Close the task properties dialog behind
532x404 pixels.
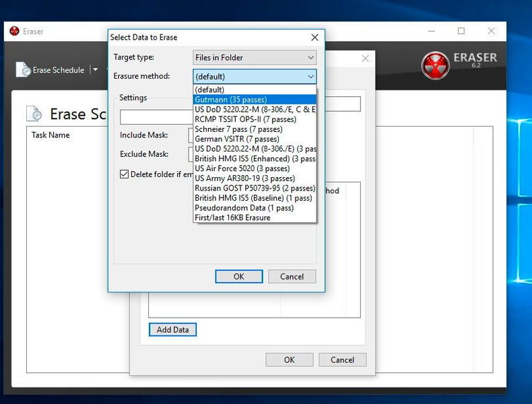pyautogui.click(x=366, y=59)
